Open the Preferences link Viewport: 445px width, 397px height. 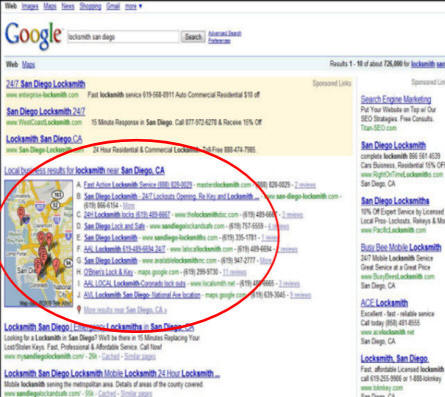coord(219,41)
